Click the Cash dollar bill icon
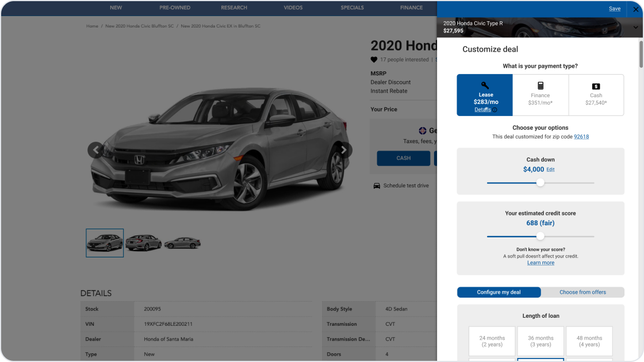 (596, 86)
